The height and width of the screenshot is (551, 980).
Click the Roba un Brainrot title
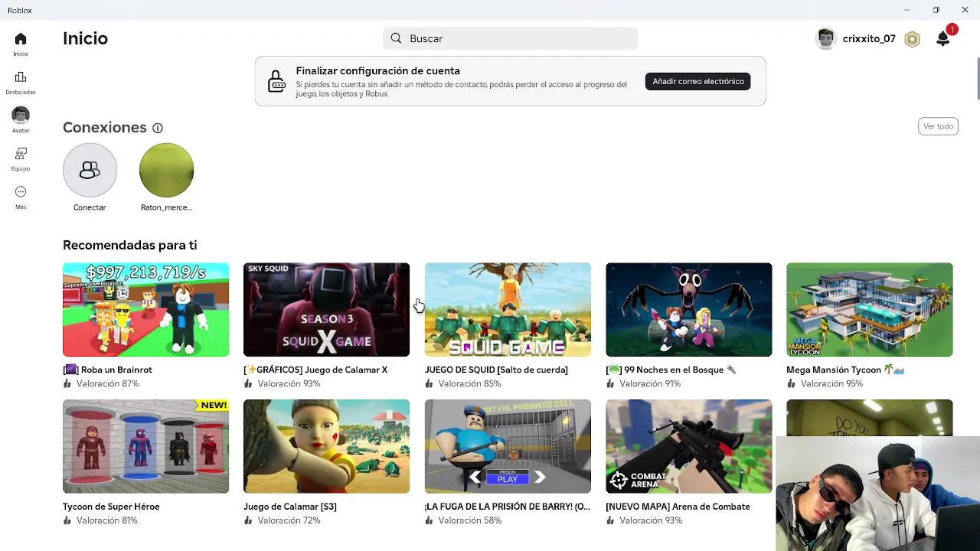coord(107,370)
